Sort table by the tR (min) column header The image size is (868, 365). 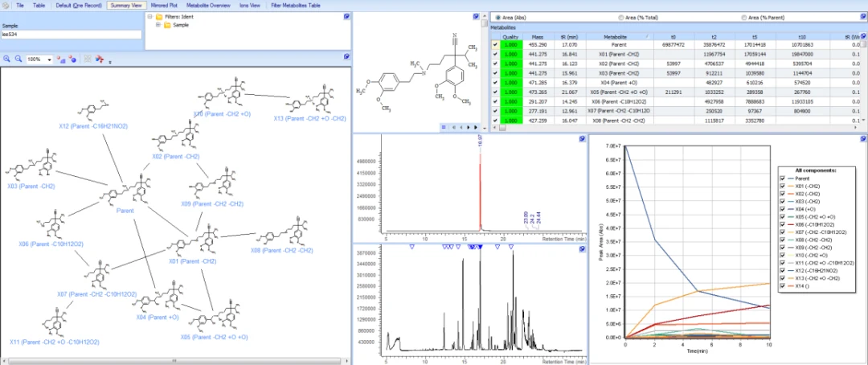click(x=569, y=36)
